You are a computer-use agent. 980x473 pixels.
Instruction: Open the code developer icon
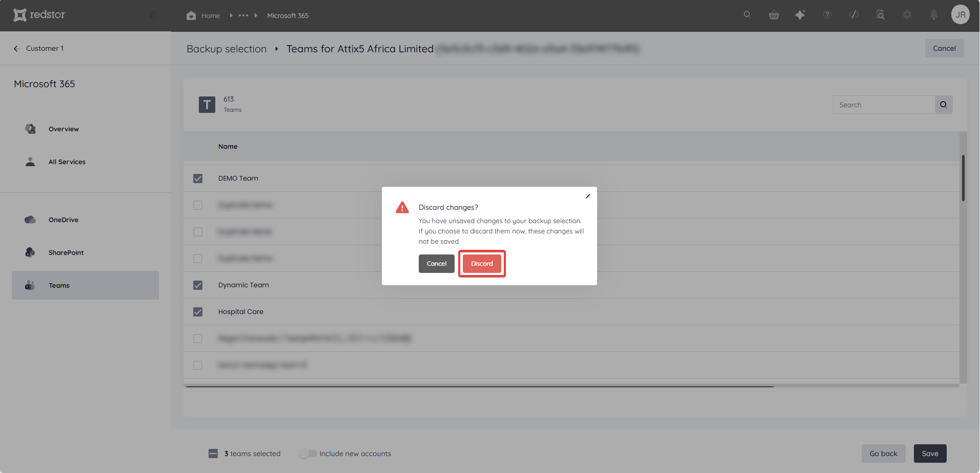854,14
